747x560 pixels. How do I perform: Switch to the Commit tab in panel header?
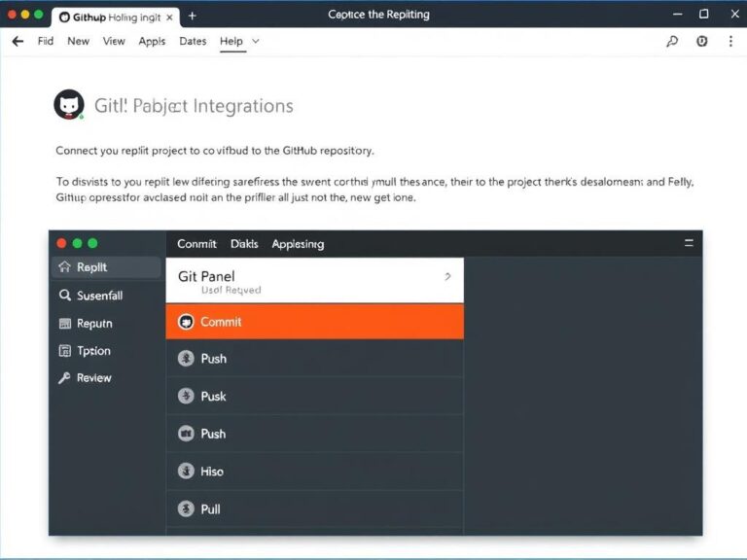[x=196, y=244]
